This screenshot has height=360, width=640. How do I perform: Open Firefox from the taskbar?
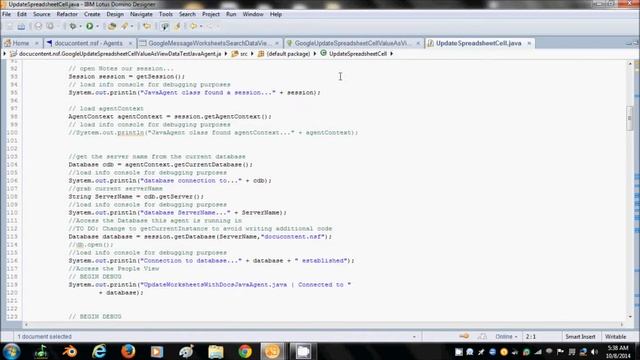pyautogui.click(x=128, y=351)
